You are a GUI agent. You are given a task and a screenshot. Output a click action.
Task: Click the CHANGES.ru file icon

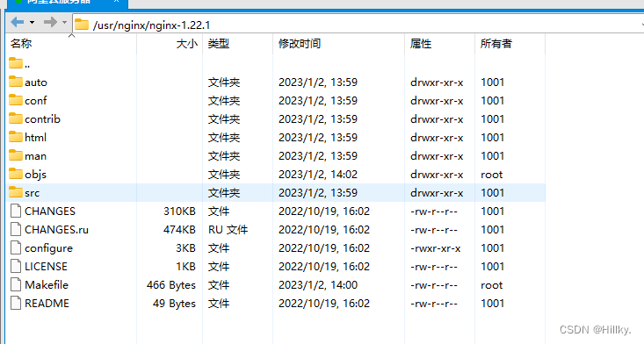point(16,229)
